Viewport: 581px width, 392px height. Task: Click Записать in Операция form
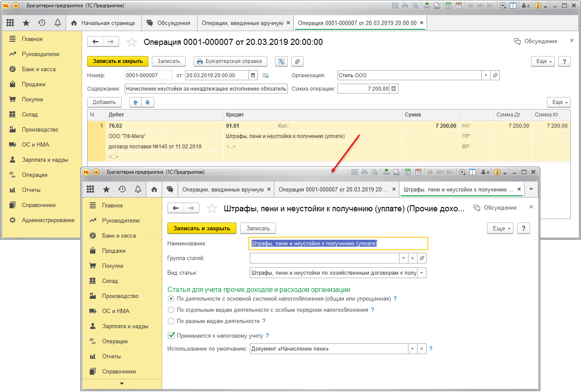coord(169,61)
